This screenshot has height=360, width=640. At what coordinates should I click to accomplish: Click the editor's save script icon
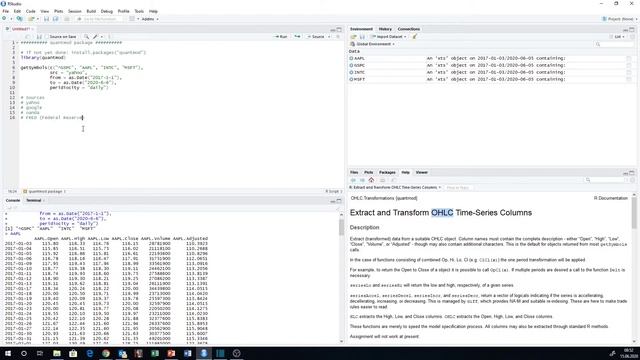(39, 37)
